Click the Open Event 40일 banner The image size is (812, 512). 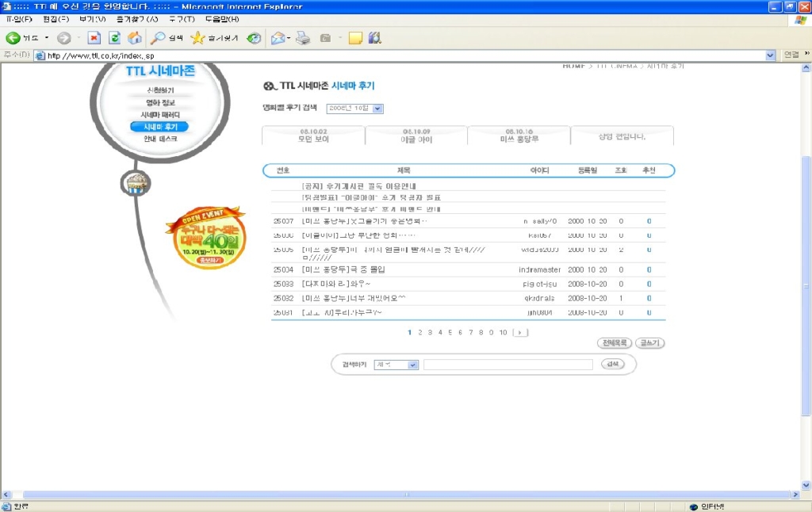207,237
